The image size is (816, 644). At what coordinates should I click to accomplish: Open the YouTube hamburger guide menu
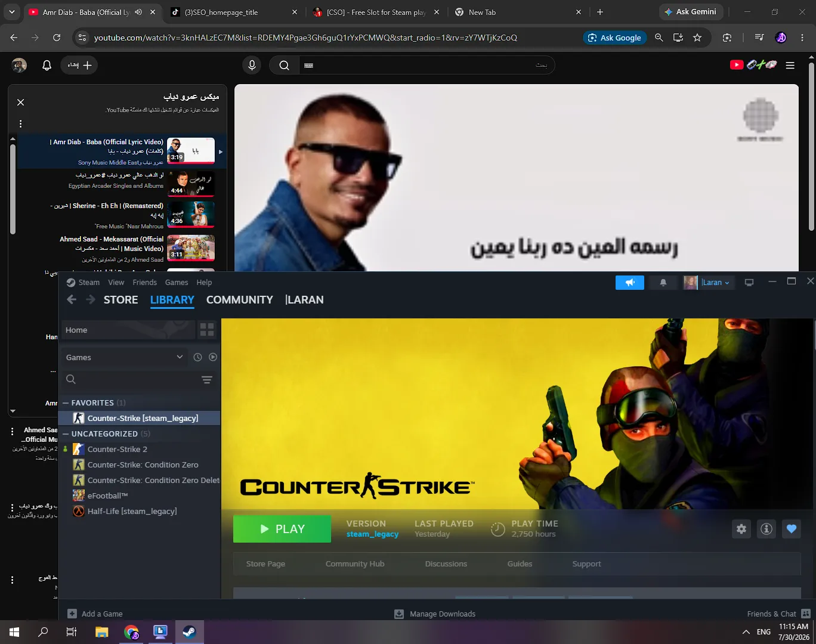point(790,65)
